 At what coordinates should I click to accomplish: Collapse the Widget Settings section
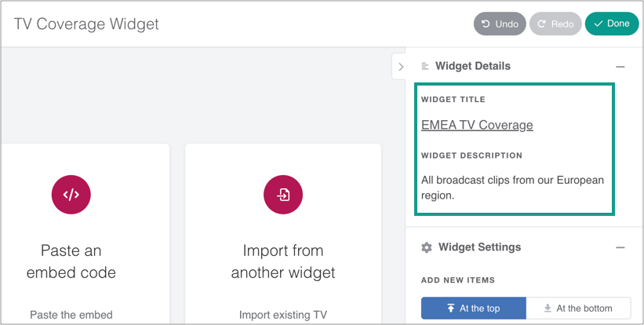(x=620, y=247)
